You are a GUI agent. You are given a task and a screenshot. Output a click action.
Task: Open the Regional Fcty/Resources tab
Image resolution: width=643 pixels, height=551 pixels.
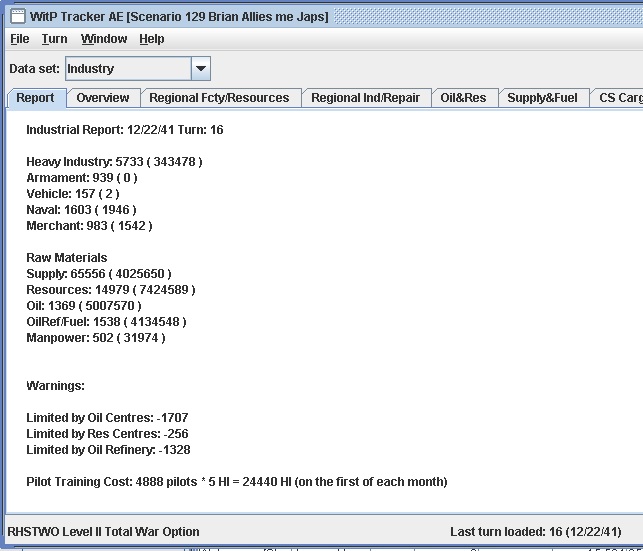tap(219, 98)
